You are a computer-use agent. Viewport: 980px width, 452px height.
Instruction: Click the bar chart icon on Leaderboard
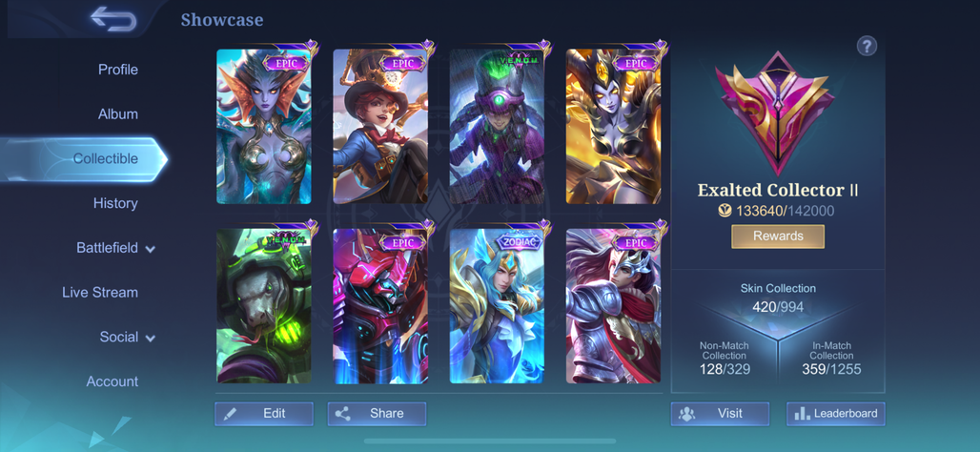tap(802, 413)
